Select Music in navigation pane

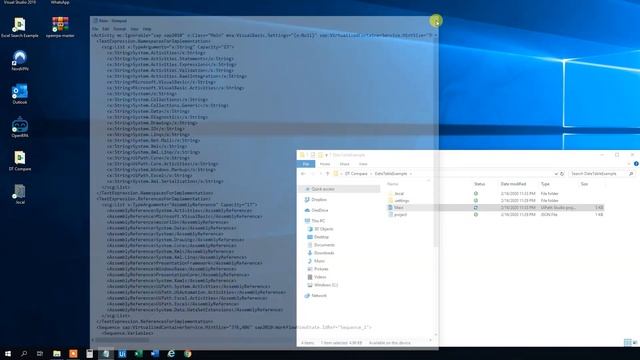coord(319,261)
